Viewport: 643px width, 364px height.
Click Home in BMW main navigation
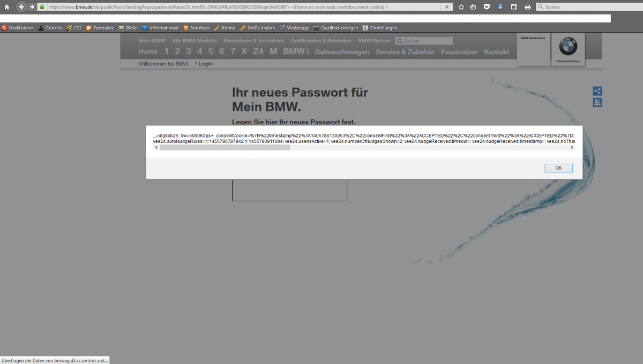point(148,51)
